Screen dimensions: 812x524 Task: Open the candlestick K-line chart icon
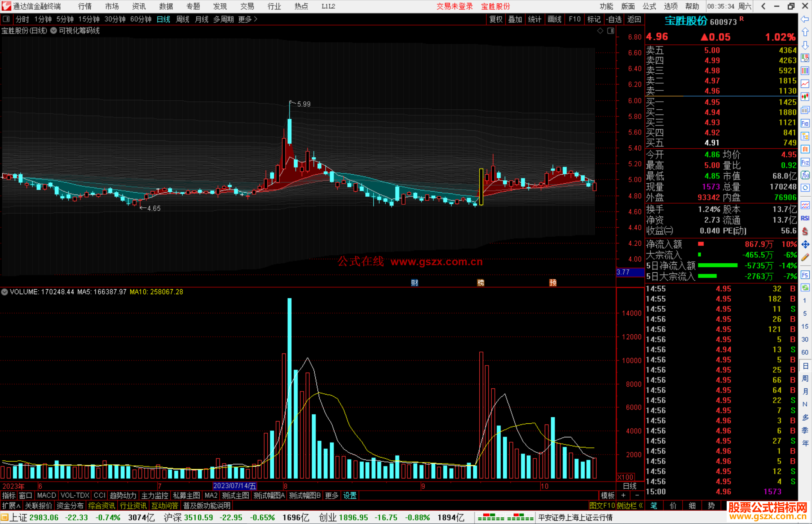pos(805,97)
